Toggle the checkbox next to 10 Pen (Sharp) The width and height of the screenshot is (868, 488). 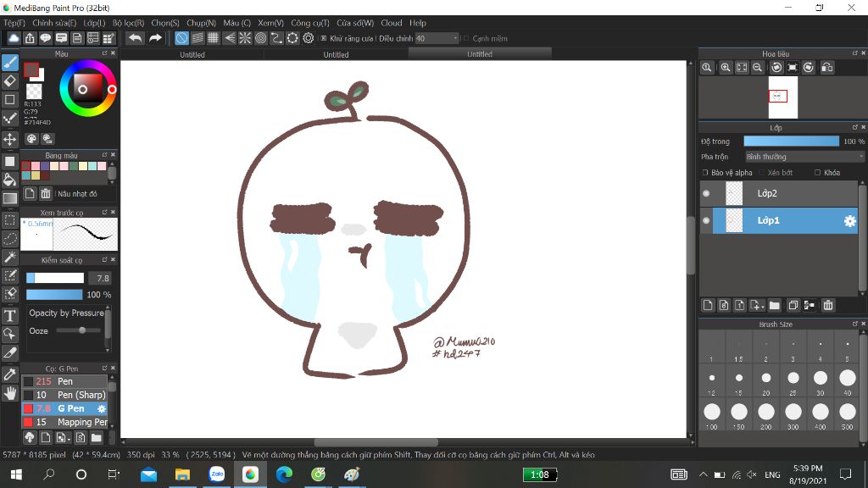28,395
